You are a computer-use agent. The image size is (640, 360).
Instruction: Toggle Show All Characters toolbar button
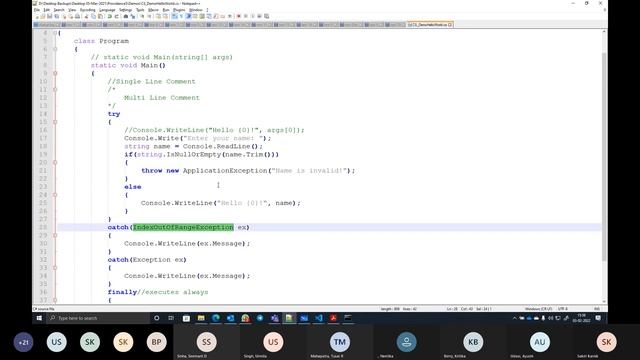click(182, 16)
